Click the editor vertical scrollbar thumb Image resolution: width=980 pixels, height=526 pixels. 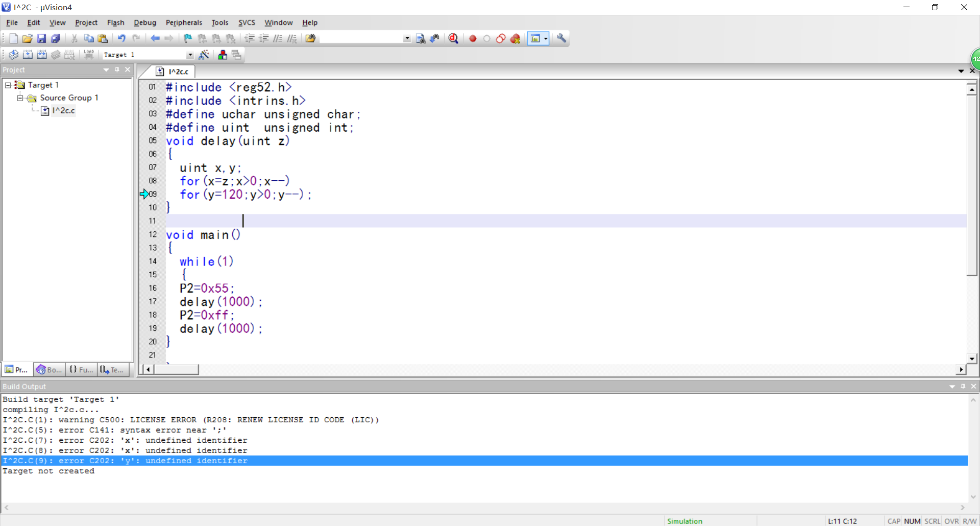point(972,185)
